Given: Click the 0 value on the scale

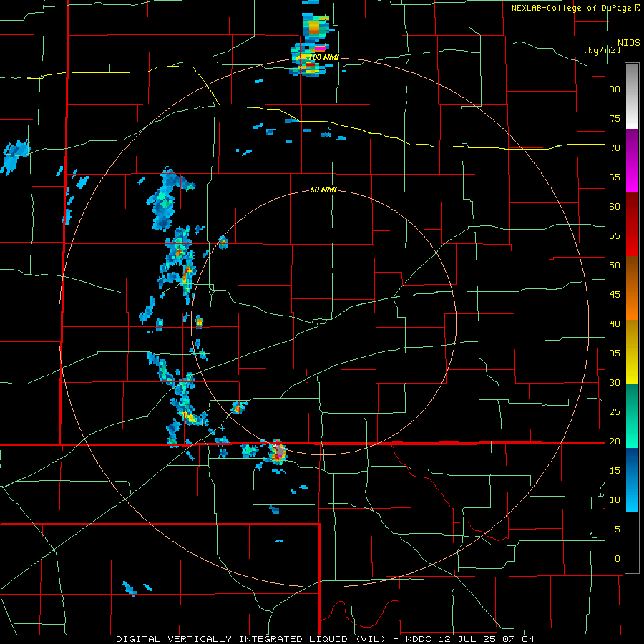Looking at the screenshot, I should (x=618, y=559).
